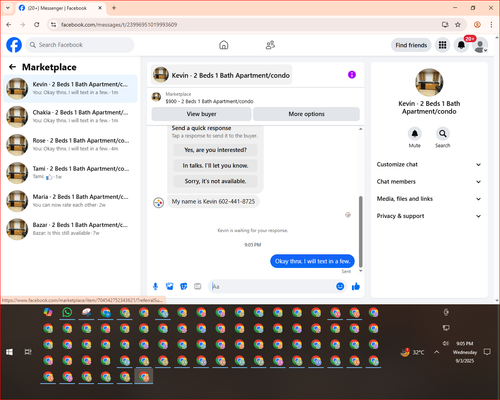This screenshot has width=500, height=400.
Task: Open the 32°C weather widget
Action: click(413, 352)
